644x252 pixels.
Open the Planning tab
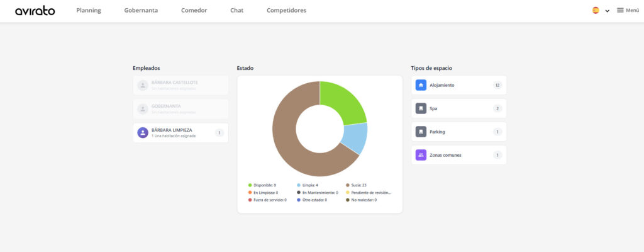coord(89,11)
